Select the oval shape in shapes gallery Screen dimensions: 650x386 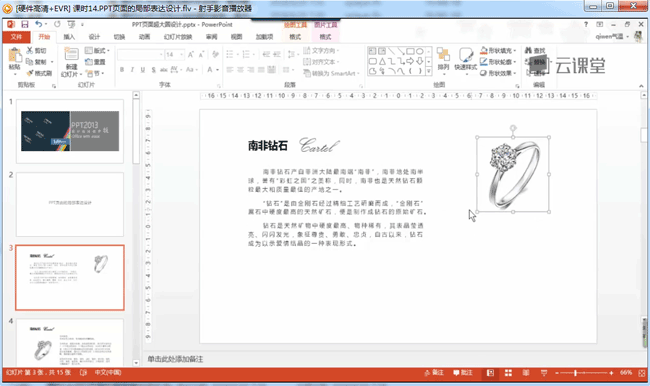click(420, 51)
